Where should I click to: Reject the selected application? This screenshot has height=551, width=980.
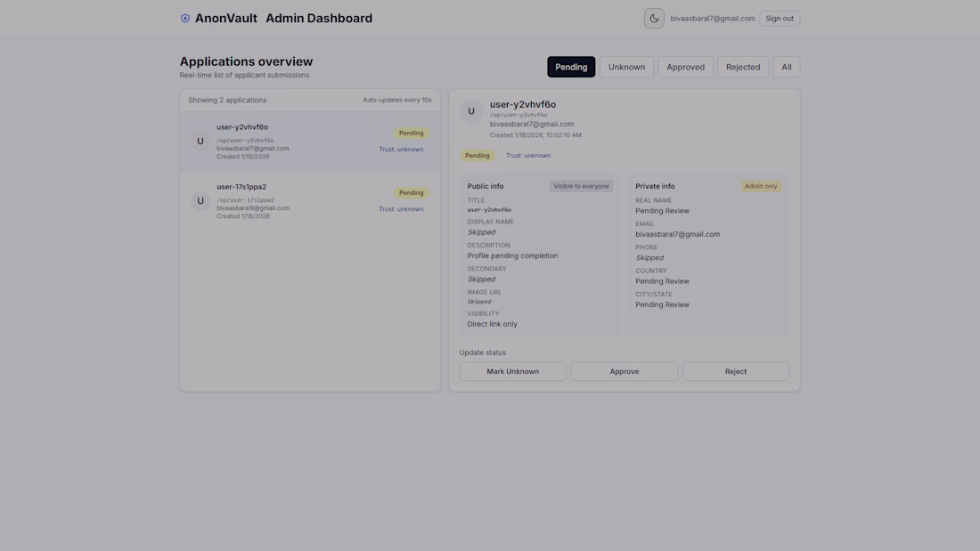(x=736, y=371)
